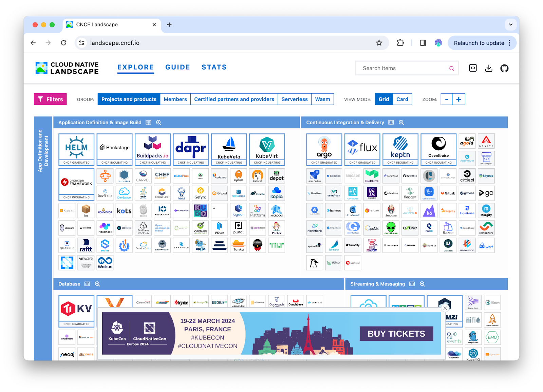Click the Operator Framework tile
Image resolution: width=543 pixels, height=392 pixels.
coord(76,184)
